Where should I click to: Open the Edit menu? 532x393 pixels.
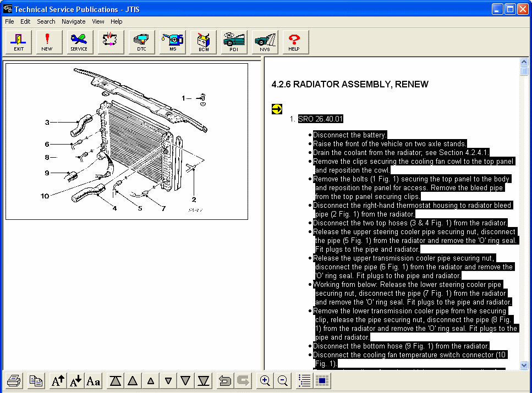(25, 21)
